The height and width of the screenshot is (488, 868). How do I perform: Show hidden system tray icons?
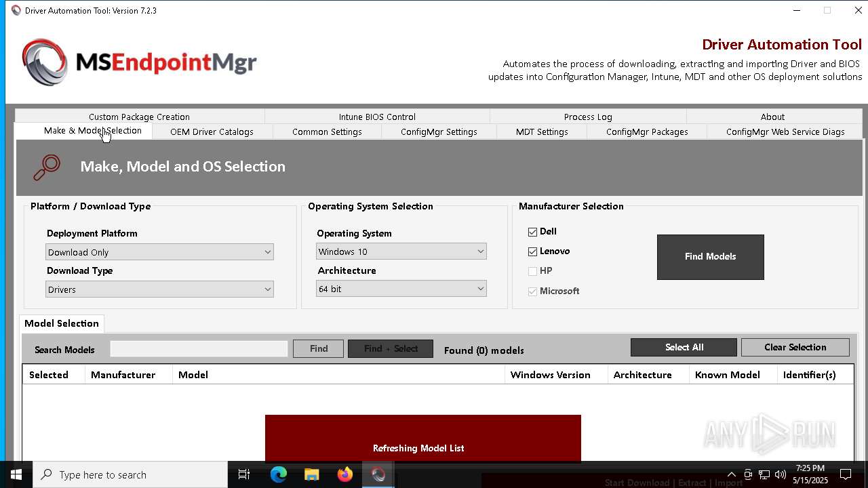coord(731,474)
